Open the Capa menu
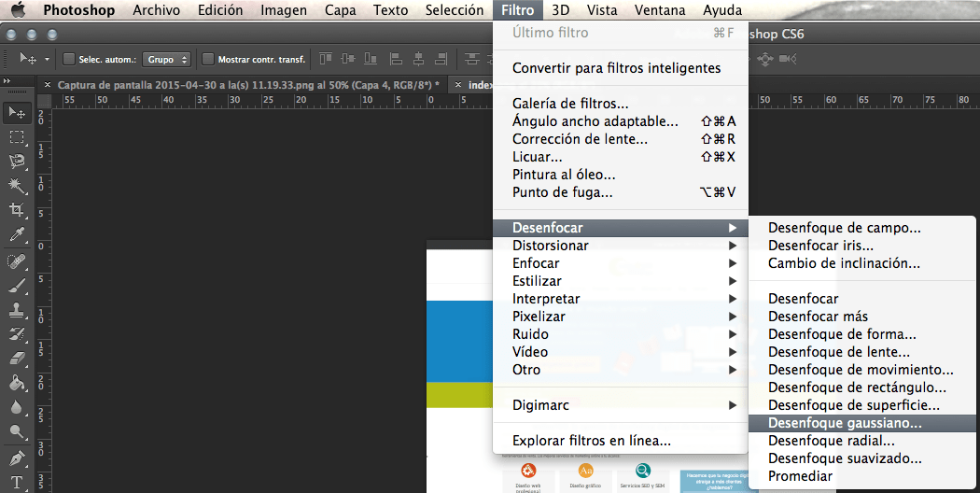The height and width of the screenshot is (493, 980). coord(340,10)
